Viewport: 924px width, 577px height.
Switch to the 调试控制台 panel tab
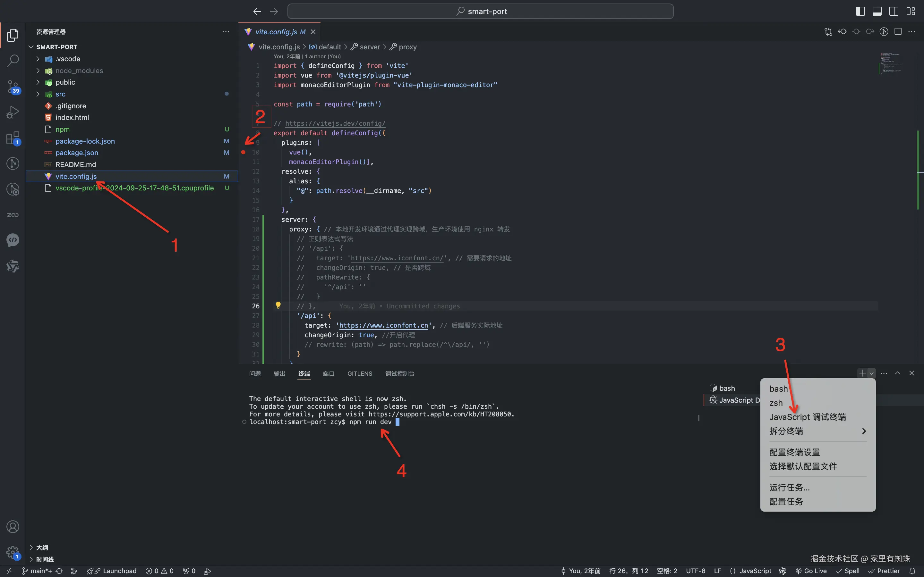click(x=399, y=373)
